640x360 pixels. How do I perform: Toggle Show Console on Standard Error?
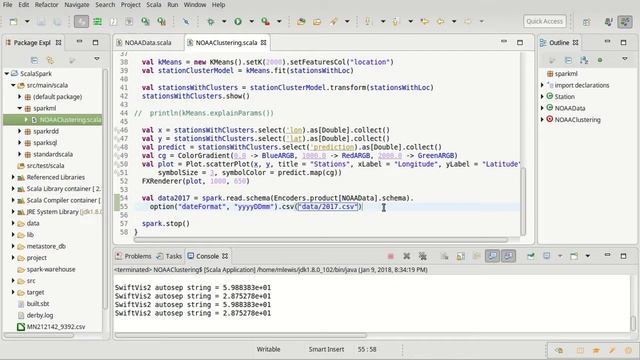coord(509,256)
